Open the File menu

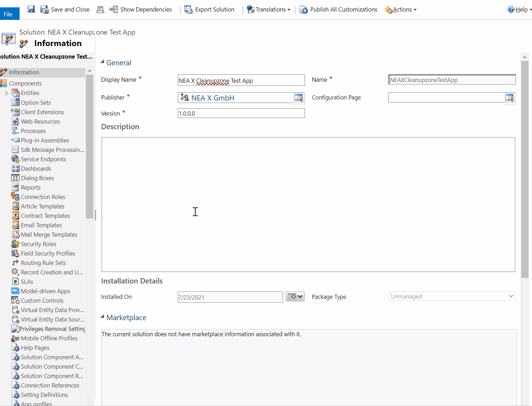point(8,14)
